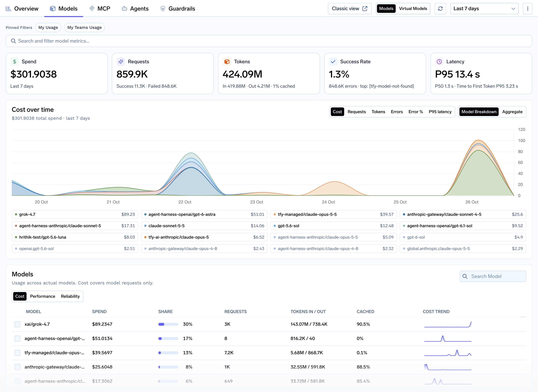
Task: Focus the Search Model input
Action: (493, 276)
